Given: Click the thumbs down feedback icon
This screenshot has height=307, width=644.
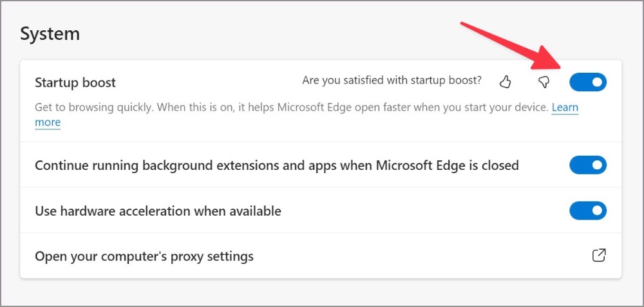Looking at the screenshot, I should [544, 82].
